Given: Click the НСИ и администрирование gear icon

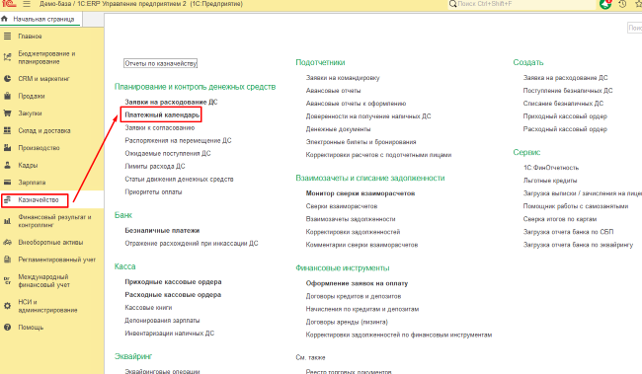Looking at the screenshot, I should 7,306.
